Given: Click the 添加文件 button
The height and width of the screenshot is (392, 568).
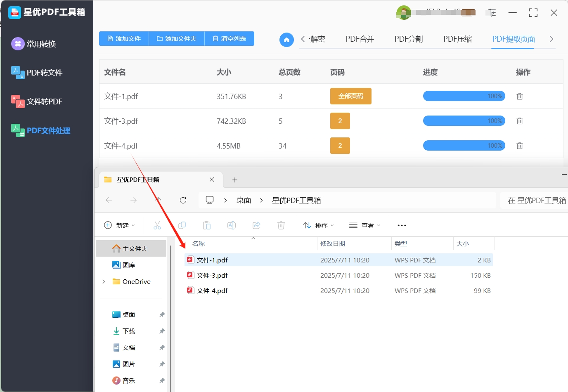Looking at the screenshot, I should point(124,38).
